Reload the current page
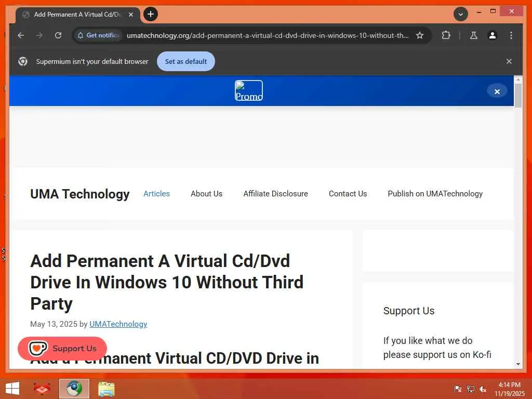Screen dimensions: 532x399 (x=58, y=35)
